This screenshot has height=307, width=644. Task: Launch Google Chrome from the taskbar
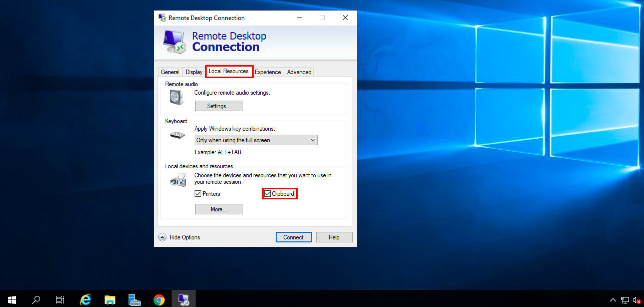click(x=159, y=300)
